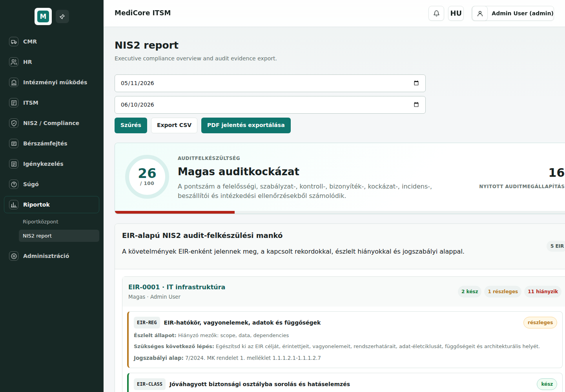Click the '1 részleges' status badge
565x392 pixels.
click(x=503, y=292)
